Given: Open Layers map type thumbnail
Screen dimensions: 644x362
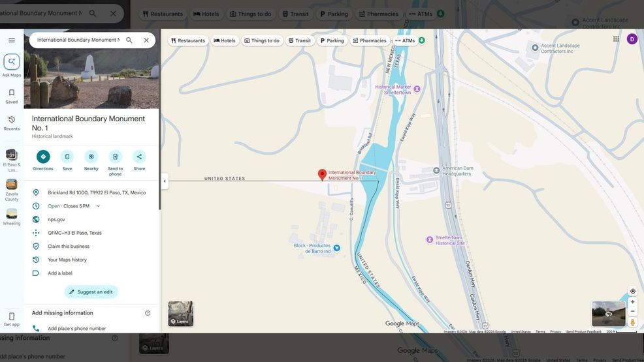Looking at the screenshot, I should point(181,314).
